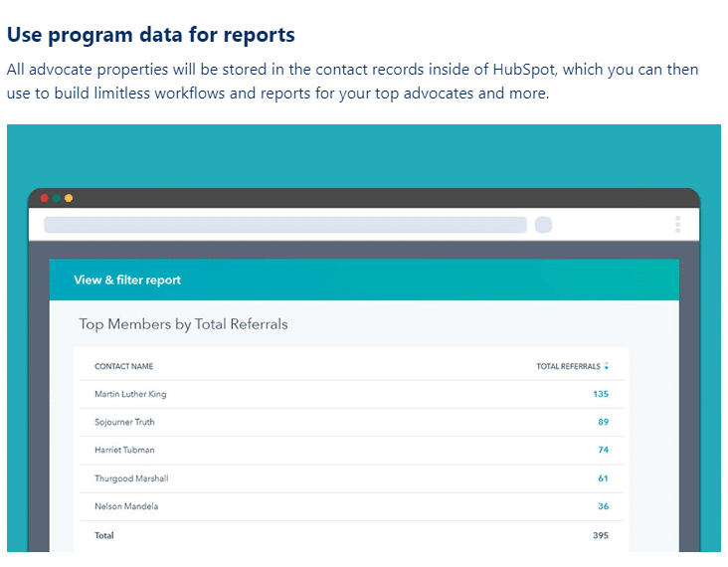The height and width of the screenshot is (567, 728).
Task: Click referral count 89
Action: (603, 422)
